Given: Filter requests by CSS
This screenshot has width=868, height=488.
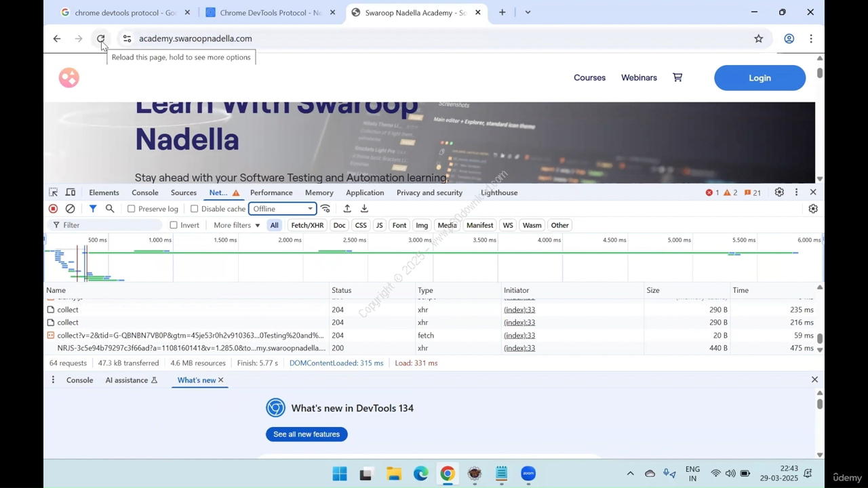Looking at the screenshot, I should (x=361, y=225).
